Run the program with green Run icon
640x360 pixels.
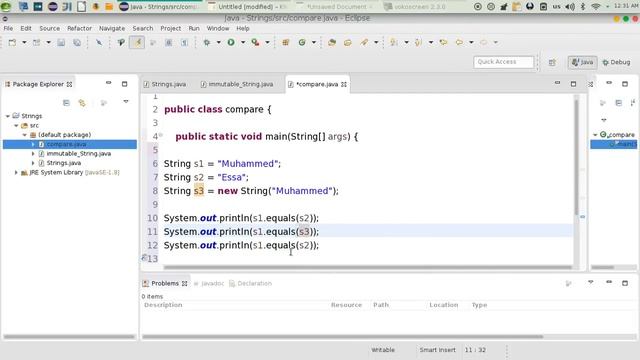[x=231, y=42]
